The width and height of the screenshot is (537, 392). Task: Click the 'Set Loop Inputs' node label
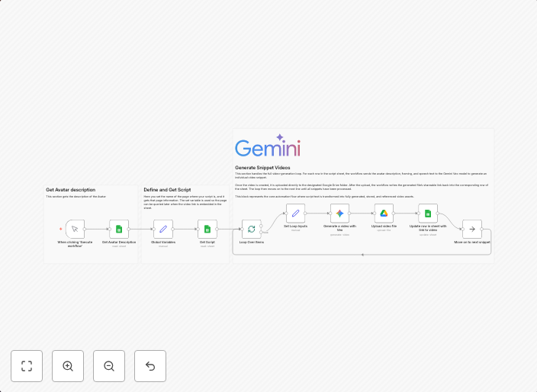point(295,227)
